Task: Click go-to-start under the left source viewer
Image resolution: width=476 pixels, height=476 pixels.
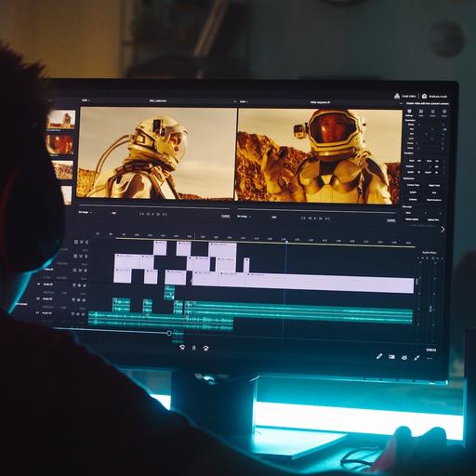Action: coord(141,214)
